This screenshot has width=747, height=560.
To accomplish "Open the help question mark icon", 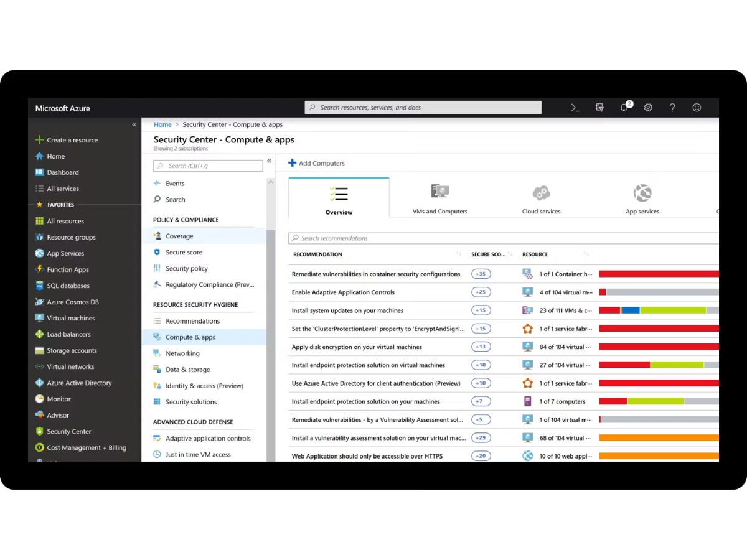I will [672, 108].
